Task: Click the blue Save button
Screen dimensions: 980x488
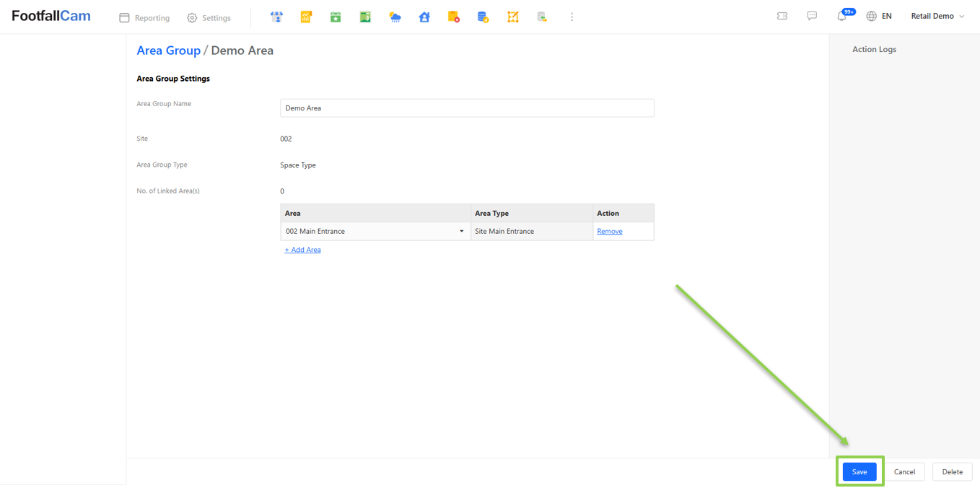Action: click(859, 471)
